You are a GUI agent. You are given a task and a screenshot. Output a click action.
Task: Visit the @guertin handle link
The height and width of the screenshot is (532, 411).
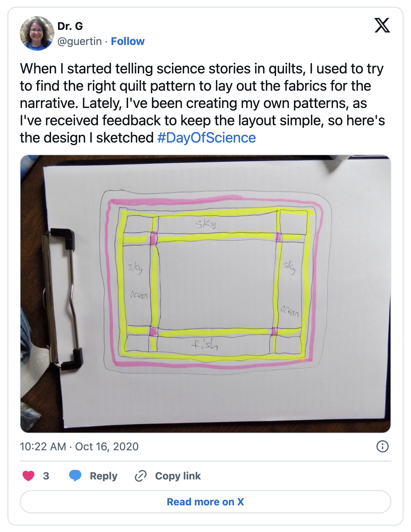click(x=80, y=41)
